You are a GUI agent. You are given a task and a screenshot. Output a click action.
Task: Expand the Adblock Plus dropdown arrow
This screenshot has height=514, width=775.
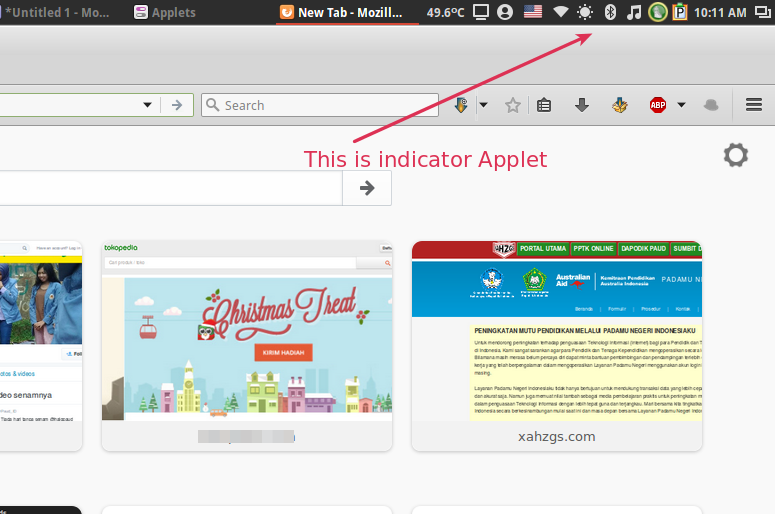681,105
